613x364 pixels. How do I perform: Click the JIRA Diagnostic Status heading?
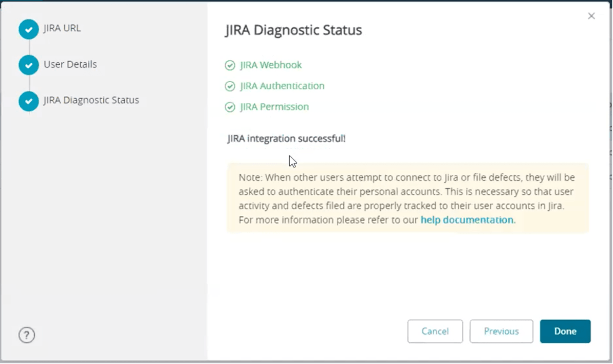[x=294, y=30]
